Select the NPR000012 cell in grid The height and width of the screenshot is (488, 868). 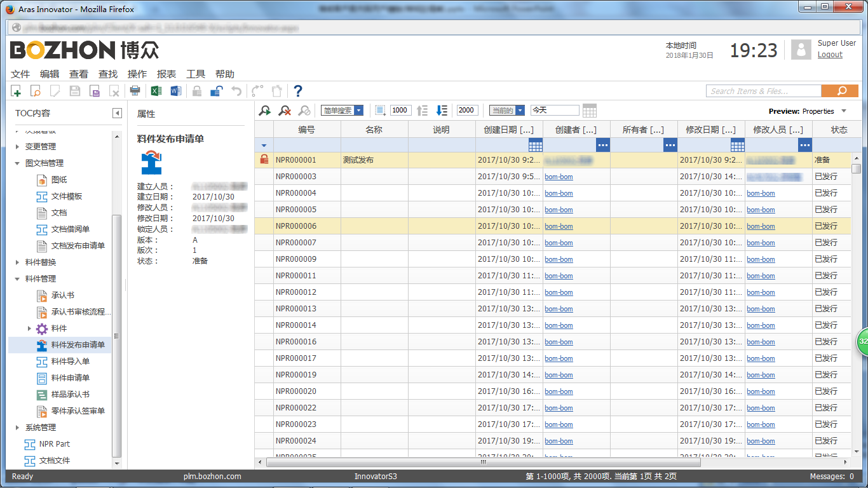point(307,292)
